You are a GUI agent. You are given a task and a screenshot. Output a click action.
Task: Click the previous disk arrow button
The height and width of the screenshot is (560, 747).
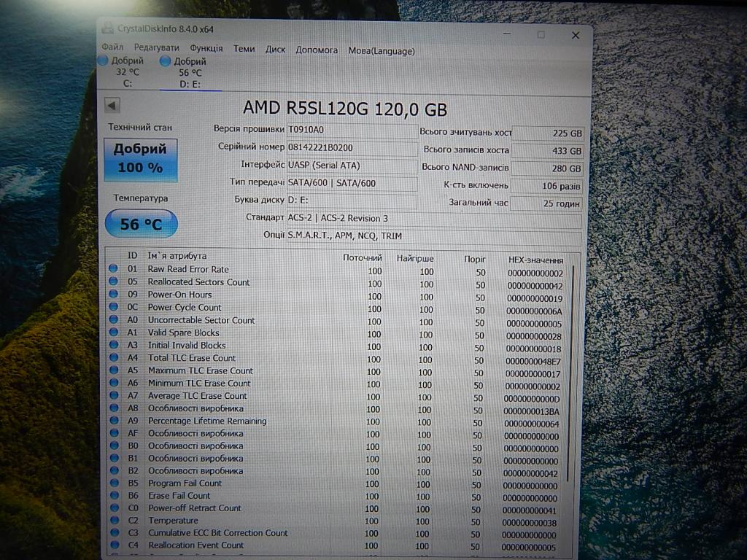[112, 105]
